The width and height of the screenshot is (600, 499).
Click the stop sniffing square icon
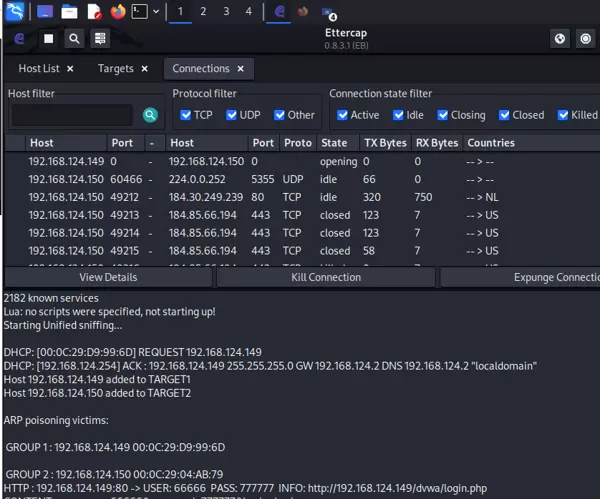(49, 39)
